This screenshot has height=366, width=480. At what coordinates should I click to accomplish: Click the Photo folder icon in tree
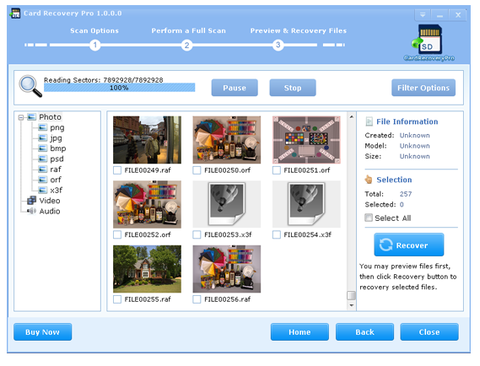pyautogui.click(x=32, y=117)
